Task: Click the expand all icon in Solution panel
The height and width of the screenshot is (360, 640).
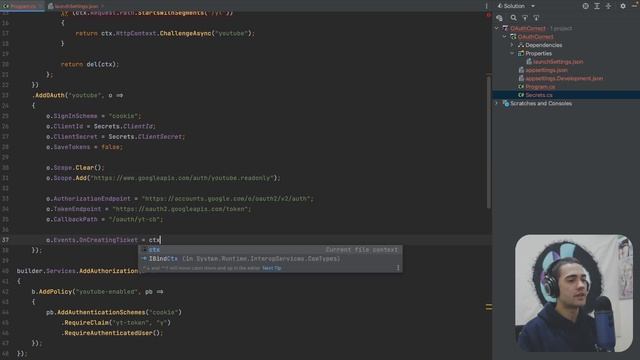Action: tap(597, 6)
